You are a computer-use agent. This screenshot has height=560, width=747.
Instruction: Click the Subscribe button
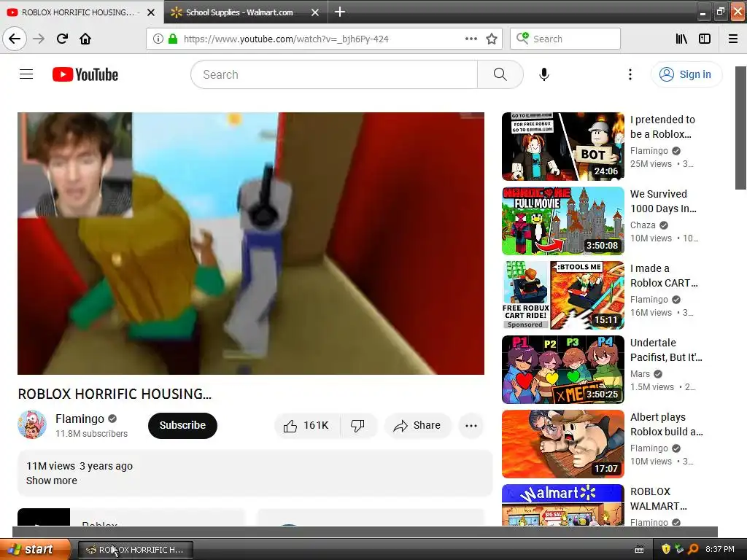(x=182, y=425)
